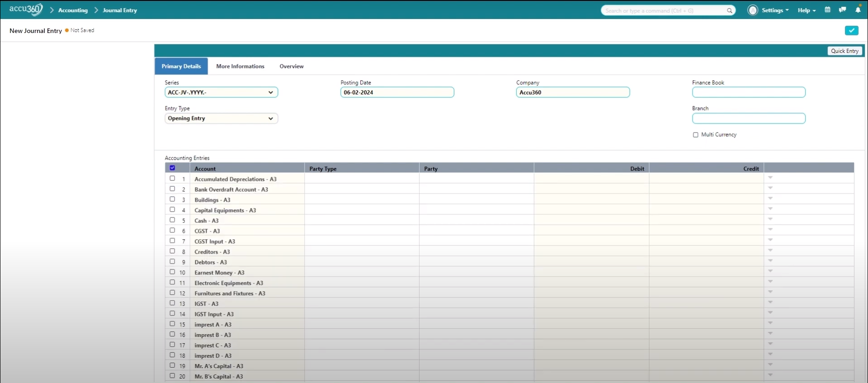The image size is (868, 383).
Task: Check row 8 Creditors - A3 checkbox
Action: click(172, 251)
